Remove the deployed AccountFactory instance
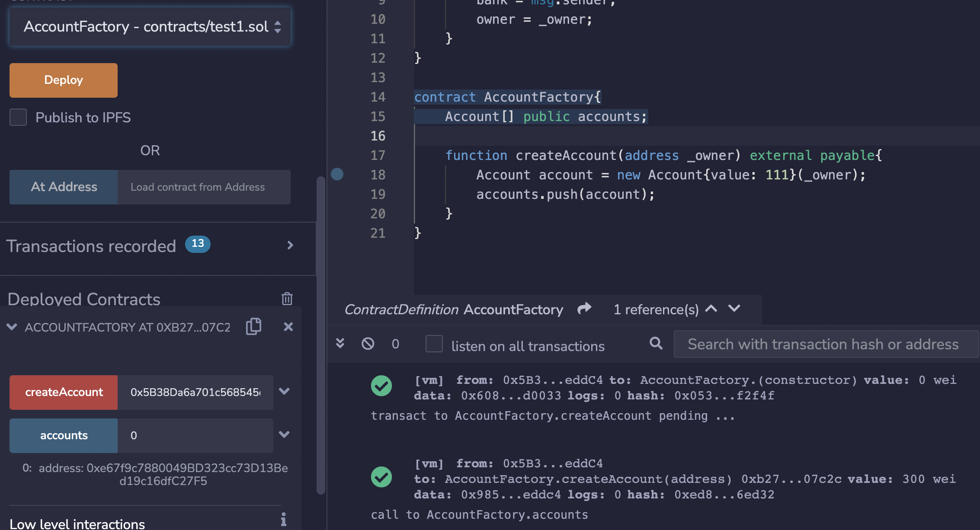 point(288,327)
